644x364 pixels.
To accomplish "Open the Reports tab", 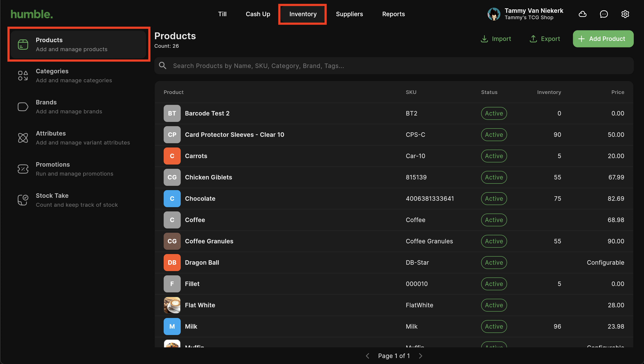I will tap(393, 14).
